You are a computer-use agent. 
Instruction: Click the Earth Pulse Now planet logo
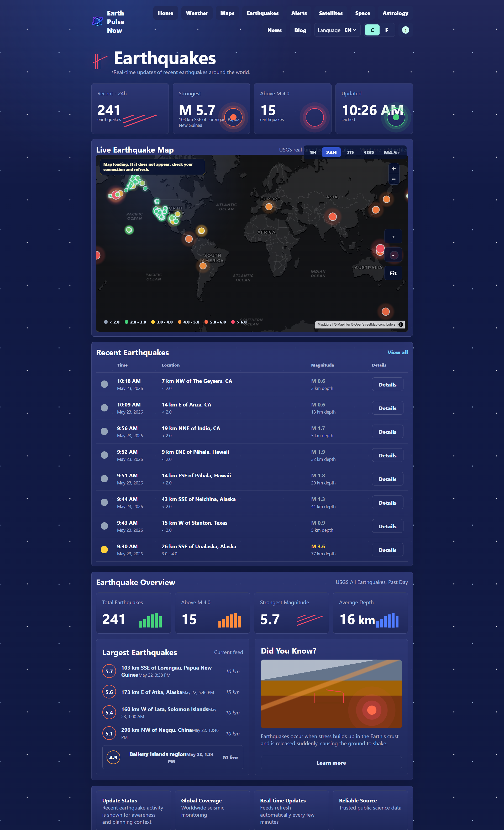(98, 22)
